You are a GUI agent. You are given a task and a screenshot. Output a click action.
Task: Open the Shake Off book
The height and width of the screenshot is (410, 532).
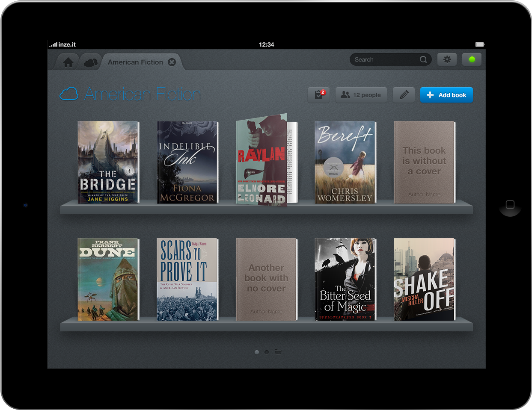pyautogui.click(x=424, y=279)
